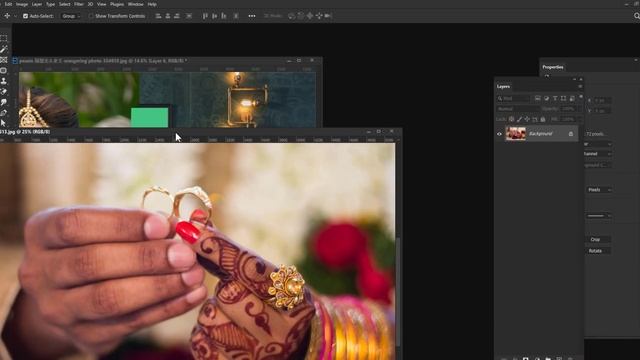Select the Move tool icon in options bar

[x=7, y=16]
